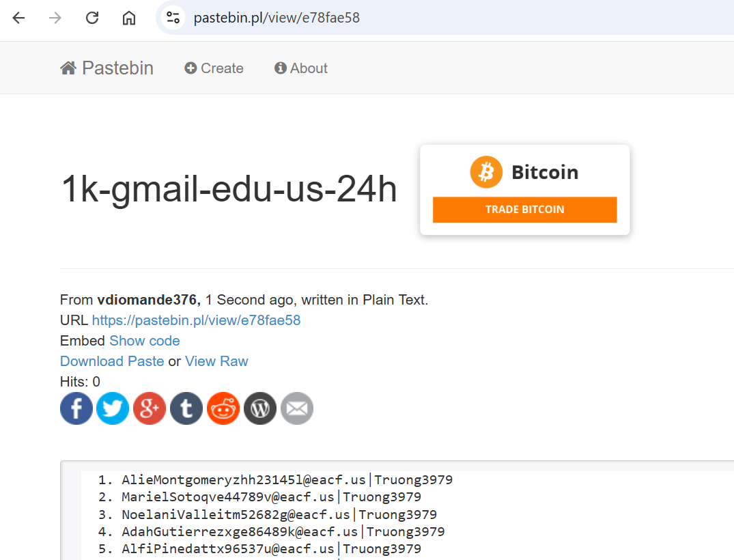Open the Pastebin home link
Viewport: 734px width, 560px height.
click(x=107, y=68)
